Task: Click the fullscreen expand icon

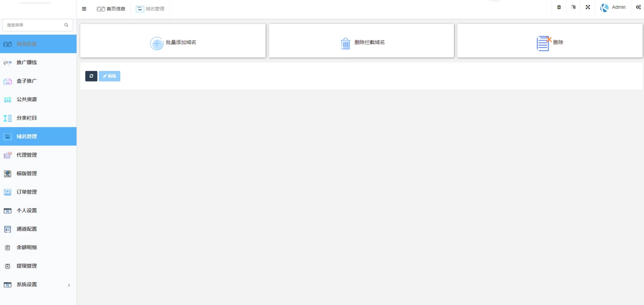Action: pos(588,7)
